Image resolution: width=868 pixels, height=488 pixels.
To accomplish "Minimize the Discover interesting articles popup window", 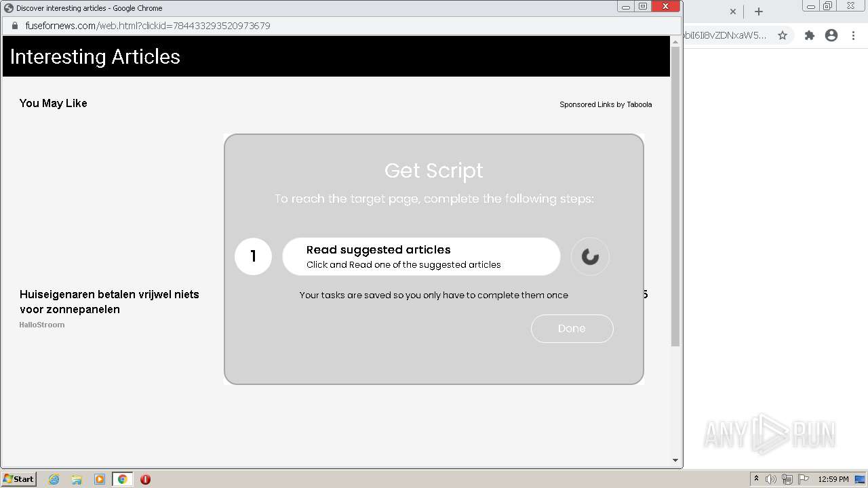I will click(625, 7).
